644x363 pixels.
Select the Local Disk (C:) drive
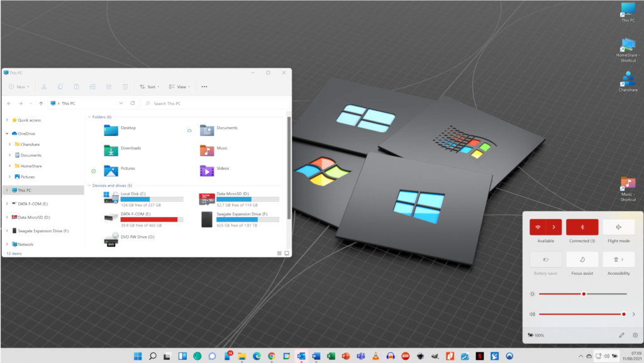click(143, 199)
